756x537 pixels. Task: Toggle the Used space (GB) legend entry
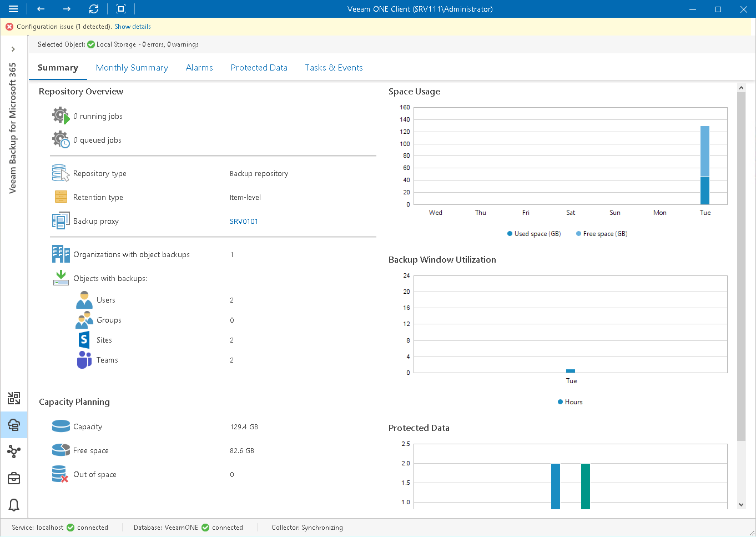[x=532, y=234]
